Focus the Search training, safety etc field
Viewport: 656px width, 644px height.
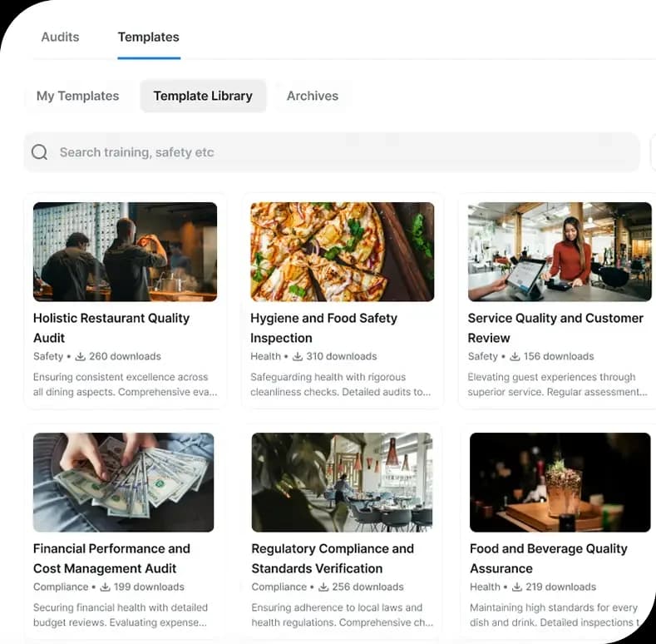click(332, 152)
